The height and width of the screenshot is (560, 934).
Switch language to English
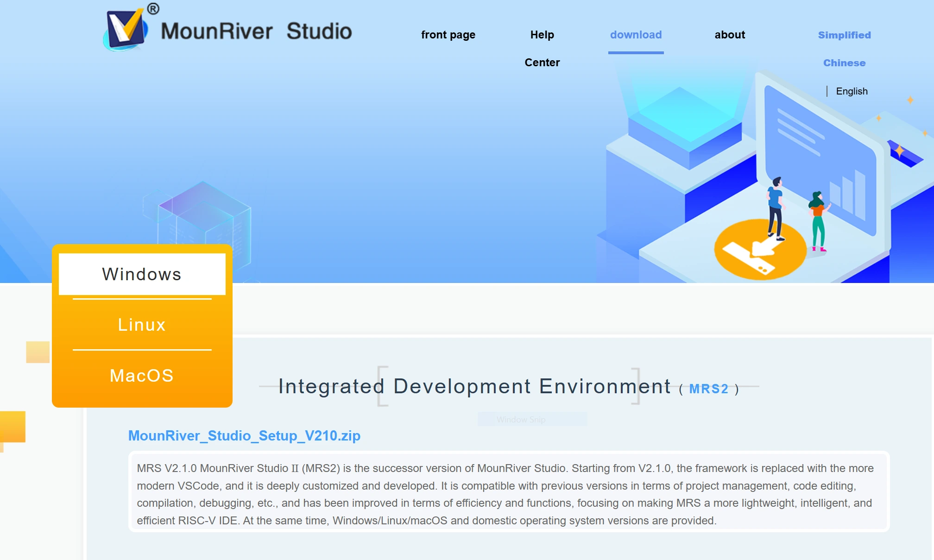(852, 91)
